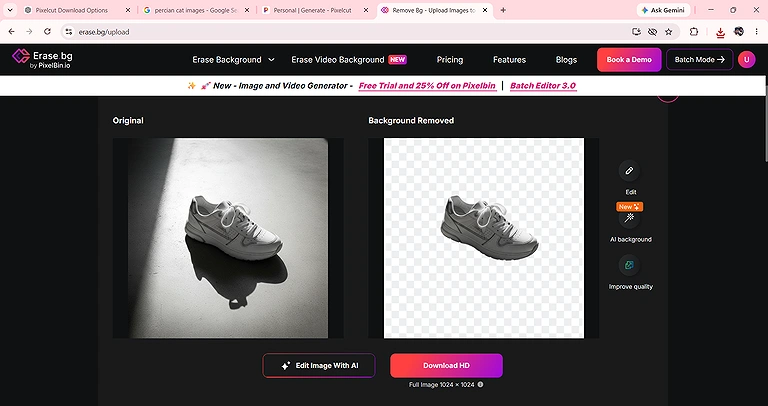Click the install app icon in address bar
The height and width of the screenshot is (406, 768).
click(636, 31)
